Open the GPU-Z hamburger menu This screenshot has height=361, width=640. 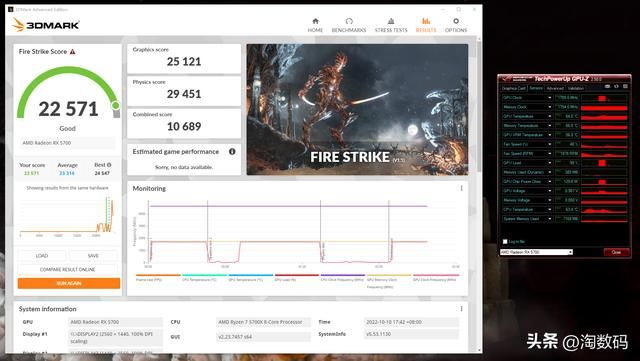point(625,87)
